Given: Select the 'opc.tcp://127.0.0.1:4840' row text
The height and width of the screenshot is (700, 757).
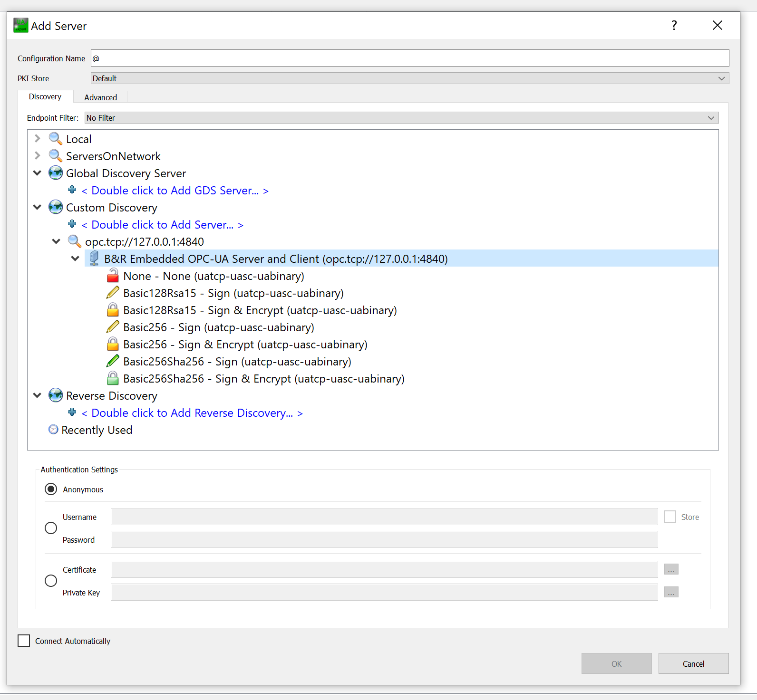Looking at the screenshot, I should (x=145, y=242).
